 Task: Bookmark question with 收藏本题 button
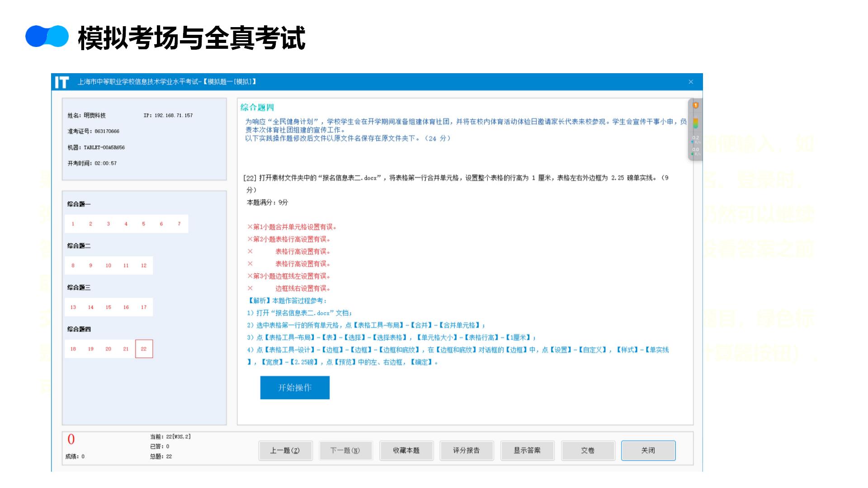pos(406,450)
